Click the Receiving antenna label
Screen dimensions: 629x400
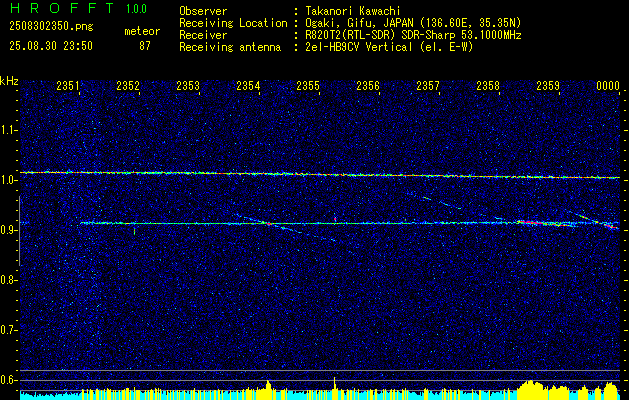[230, 47]
